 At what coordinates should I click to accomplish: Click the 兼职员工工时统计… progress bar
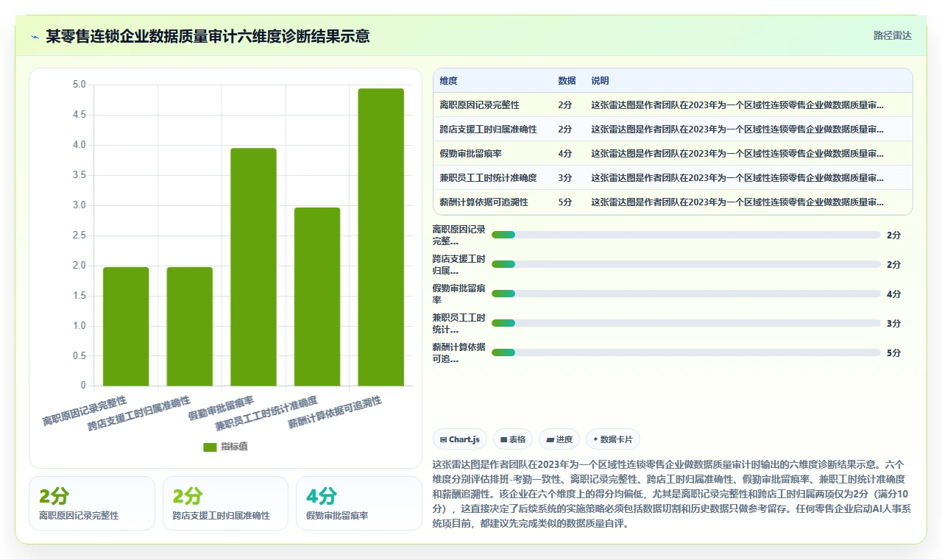pos(686,323)
